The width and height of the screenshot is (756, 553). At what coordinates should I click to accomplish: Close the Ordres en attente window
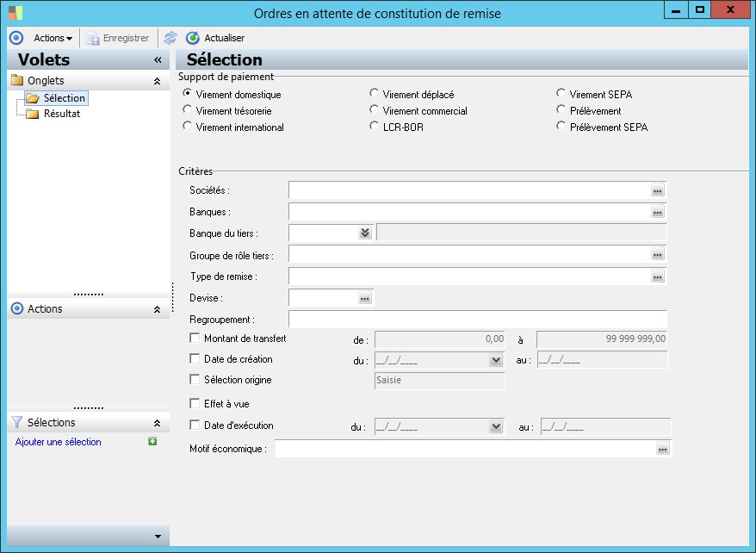(x=730, y=10)
